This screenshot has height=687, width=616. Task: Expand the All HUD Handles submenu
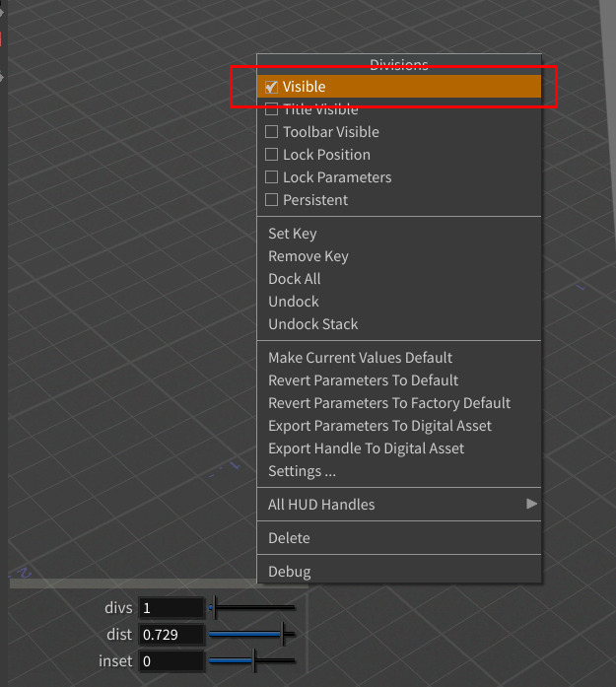[x=399, y=505]
